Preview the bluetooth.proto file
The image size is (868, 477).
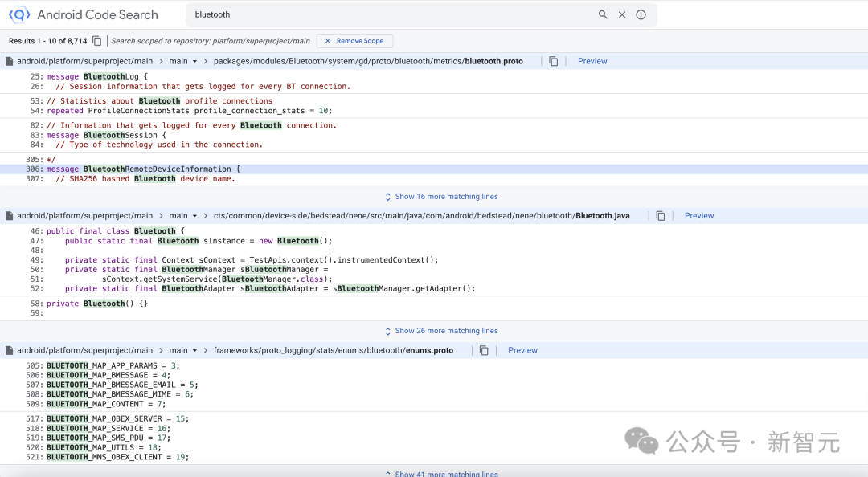coord(592,61)
